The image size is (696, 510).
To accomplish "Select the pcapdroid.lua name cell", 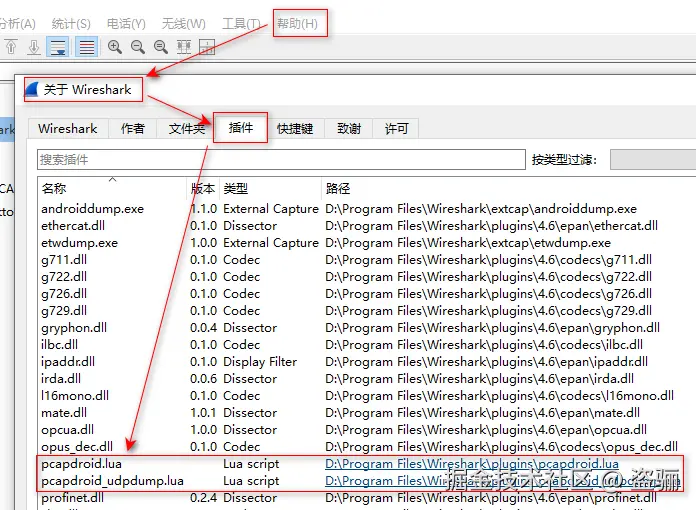I will (x=81, y=464).
